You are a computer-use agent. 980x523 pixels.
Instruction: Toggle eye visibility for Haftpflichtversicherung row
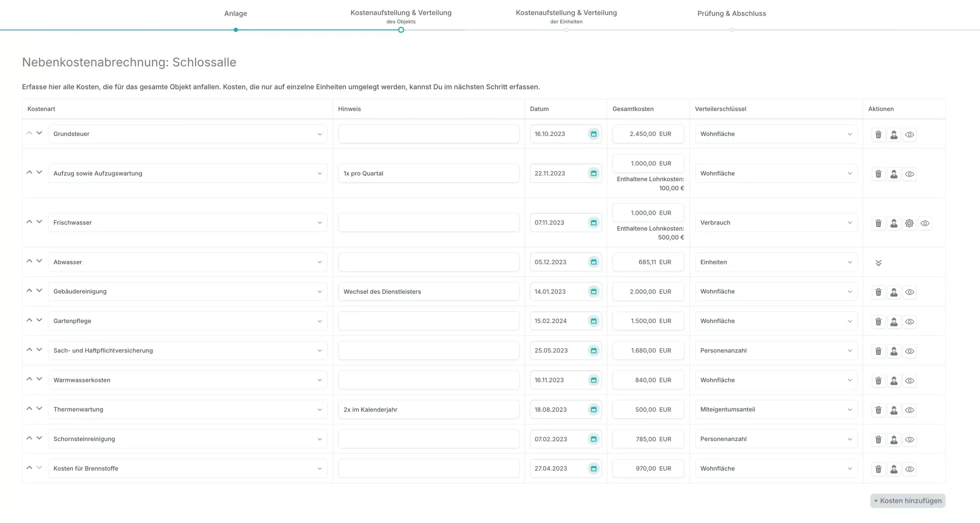tap(910, 351)
